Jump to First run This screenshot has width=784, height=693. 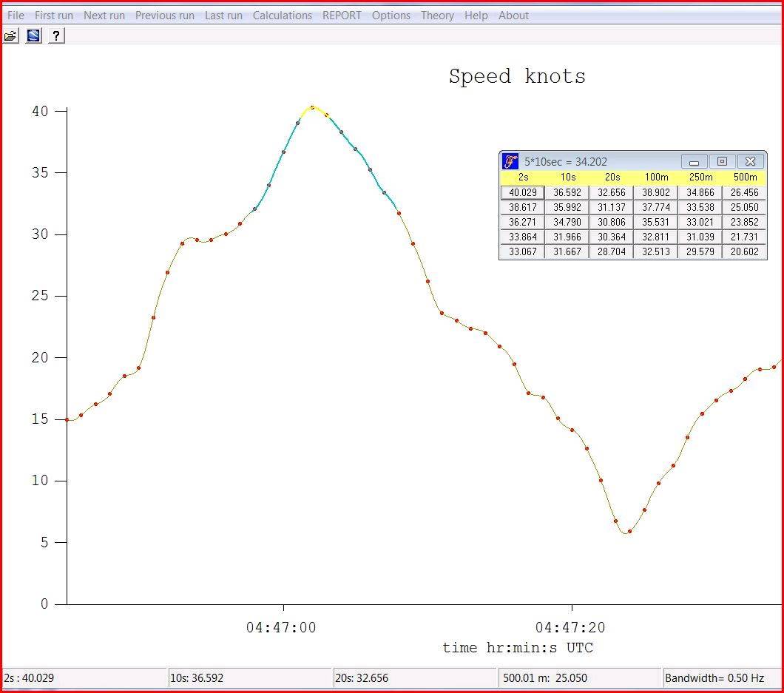(x=54, y=15)
